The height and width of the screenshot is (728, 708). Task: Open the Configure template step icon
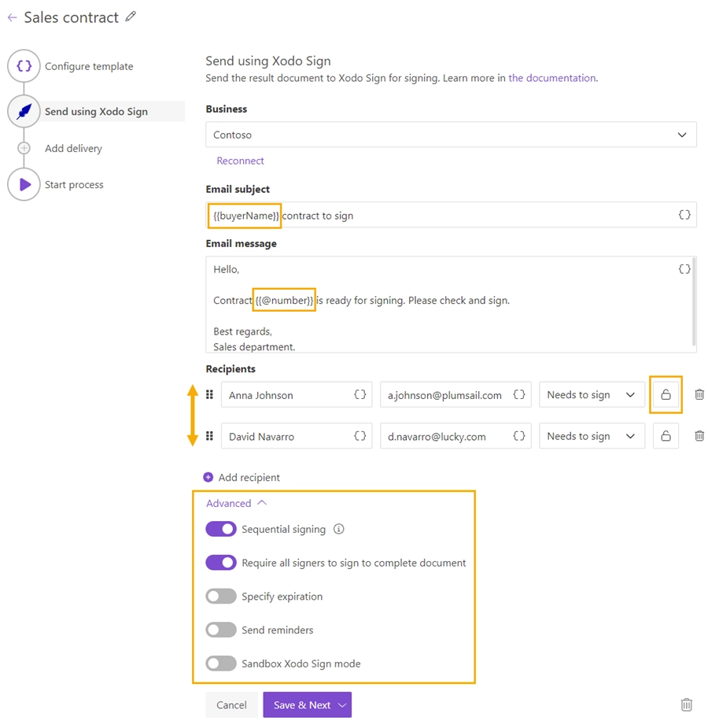24,66
